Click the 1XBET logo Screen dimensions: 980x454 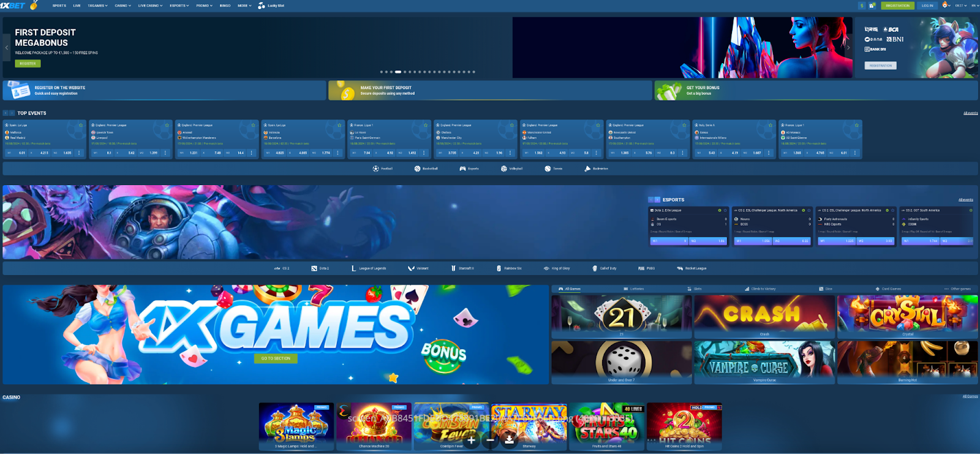pyautogui.click(x=13, y=6)
